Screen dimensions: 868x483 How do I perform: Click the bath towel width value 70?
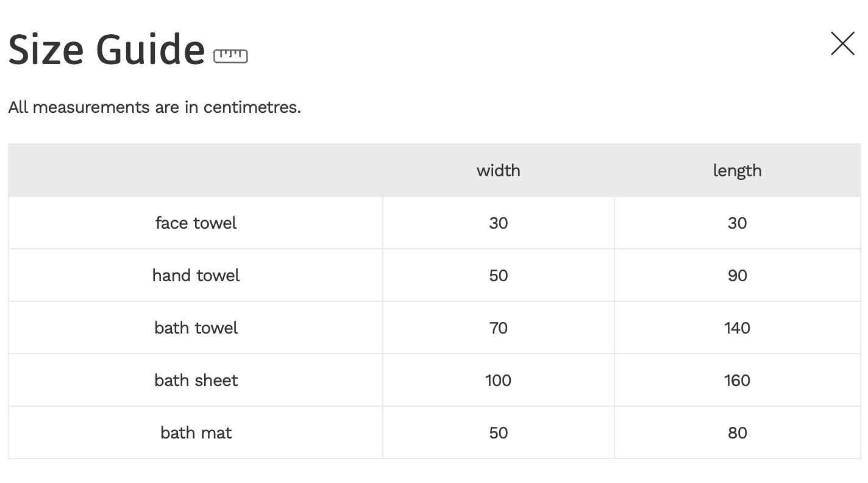pyautogui.click(x=498, y=327)
